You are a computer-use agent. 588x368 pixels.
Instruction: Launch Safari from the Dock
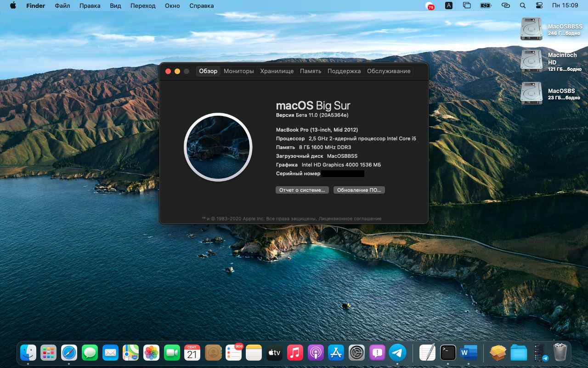[x=69, y=353]
